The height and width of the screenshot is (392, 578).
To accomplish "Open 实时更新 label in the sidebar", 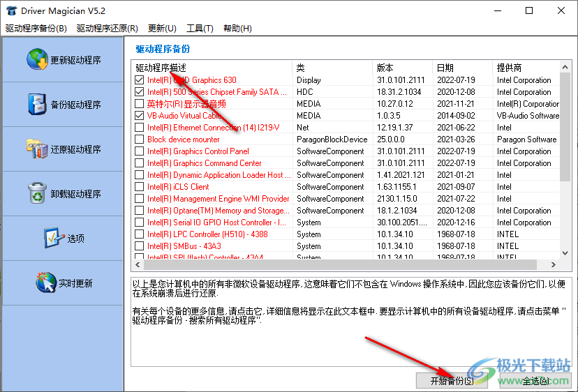I will coord(75,283).
